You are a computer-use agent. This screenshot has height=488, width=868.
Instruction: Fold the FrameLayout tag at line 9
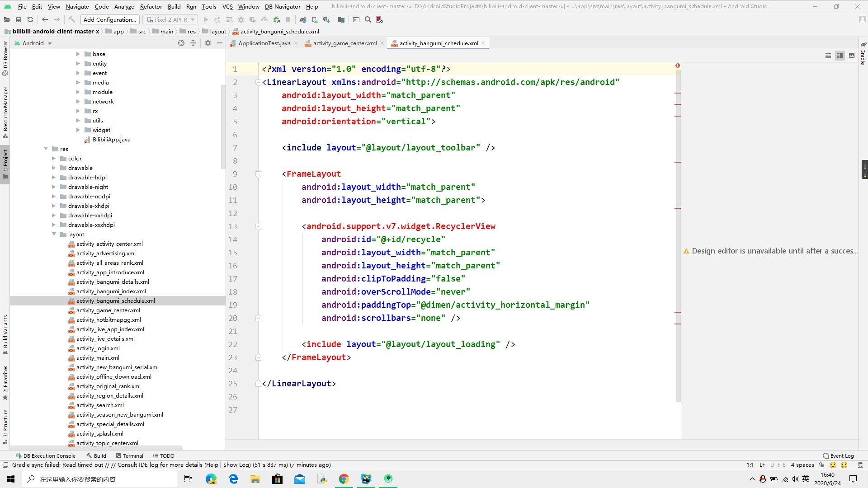(258, 174)
